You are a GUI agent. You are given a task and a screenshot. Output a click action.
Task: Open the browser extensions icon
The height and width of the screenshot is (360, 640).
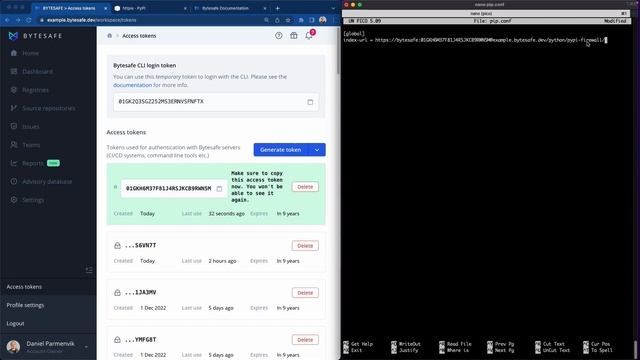tap(301, 20)
